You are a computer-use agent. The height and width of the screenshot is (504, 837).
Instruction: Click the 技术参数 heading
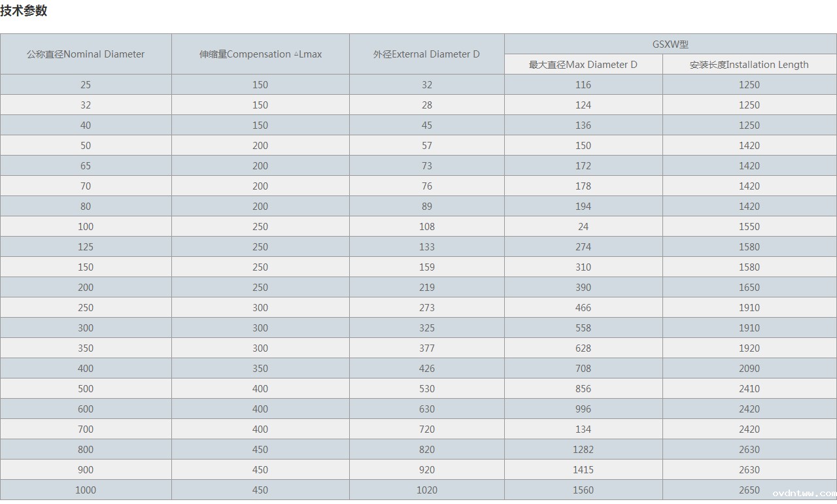[24, 11]
